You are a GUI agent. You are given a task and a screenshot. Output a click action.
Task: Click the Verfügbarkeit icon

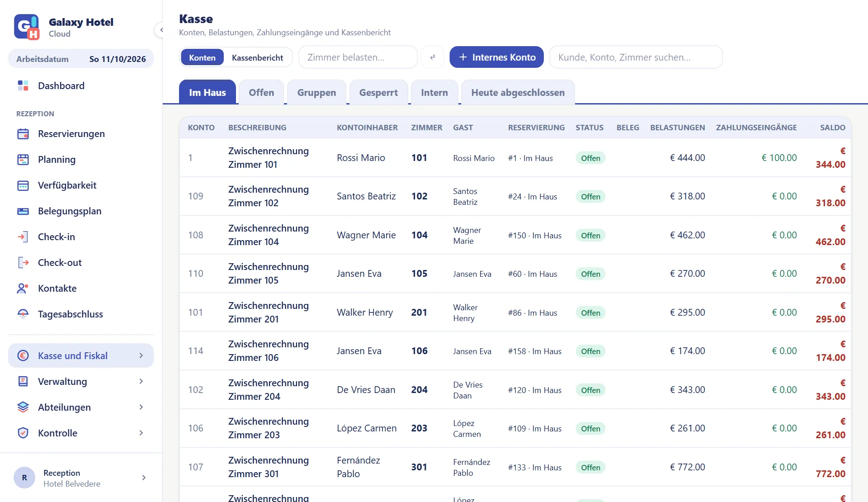[23, 185]
